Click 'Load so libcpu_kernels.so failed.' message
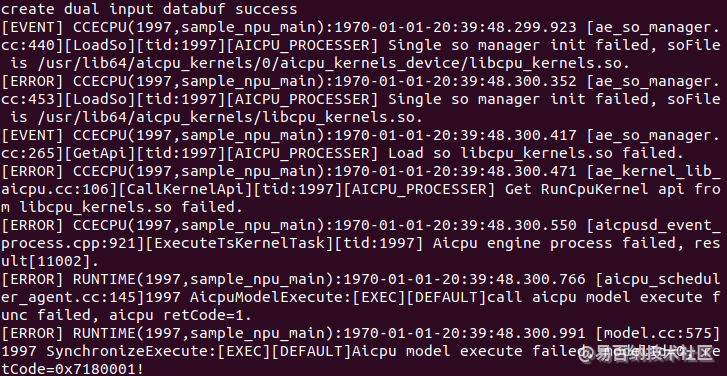The image size is (727, 376). [x=536, y=153]
